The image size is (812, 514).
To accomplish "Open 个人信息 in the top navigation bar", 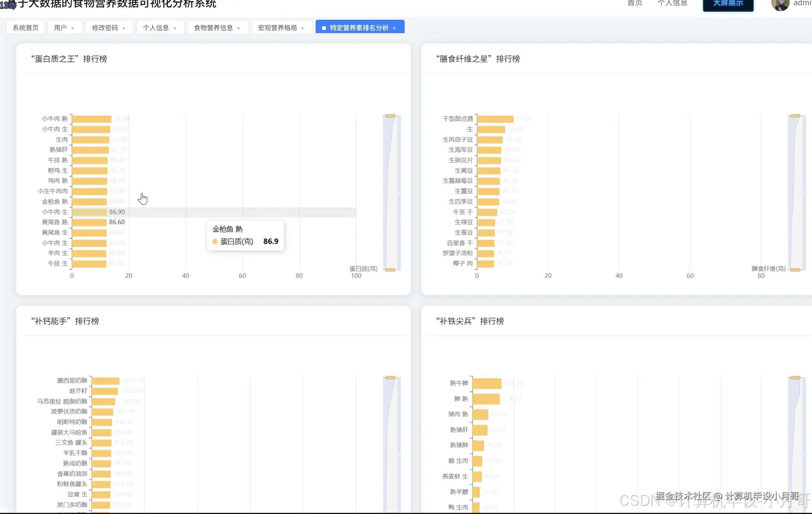I will (672, 3).
